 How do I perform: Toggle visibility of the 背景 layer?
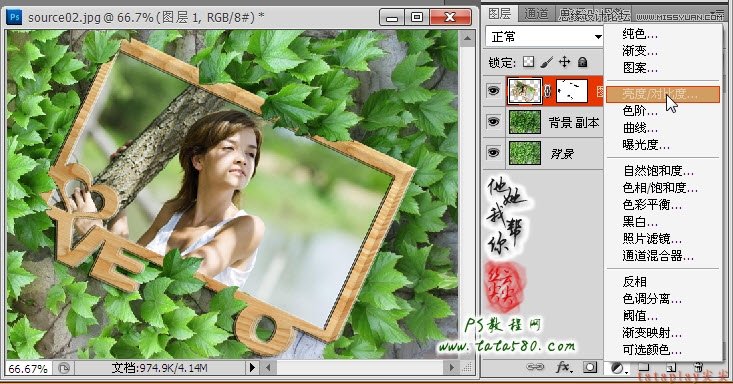[493, 152]
